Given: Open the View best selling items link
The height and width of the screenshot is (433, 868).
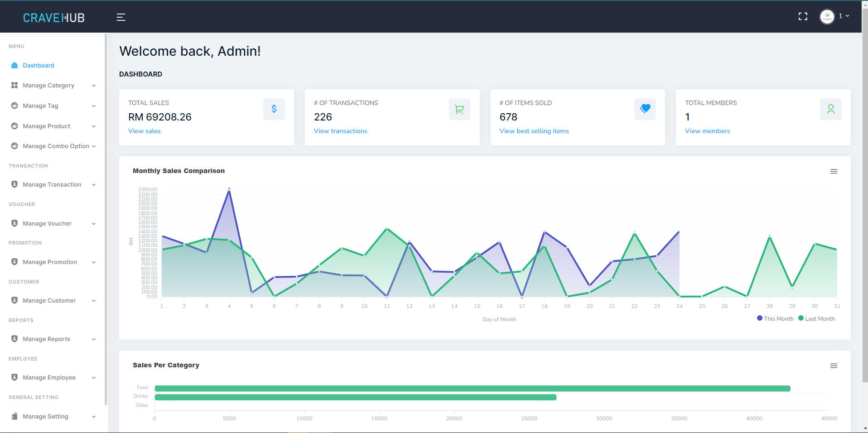Looking at the screenshot, I should click(x=534, y=131).
